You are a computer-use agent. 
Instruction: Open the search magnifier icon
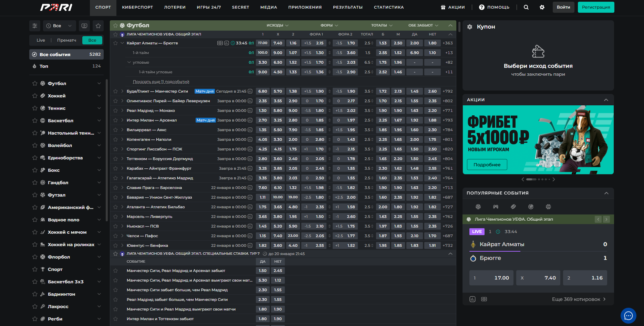pos(526,7)
